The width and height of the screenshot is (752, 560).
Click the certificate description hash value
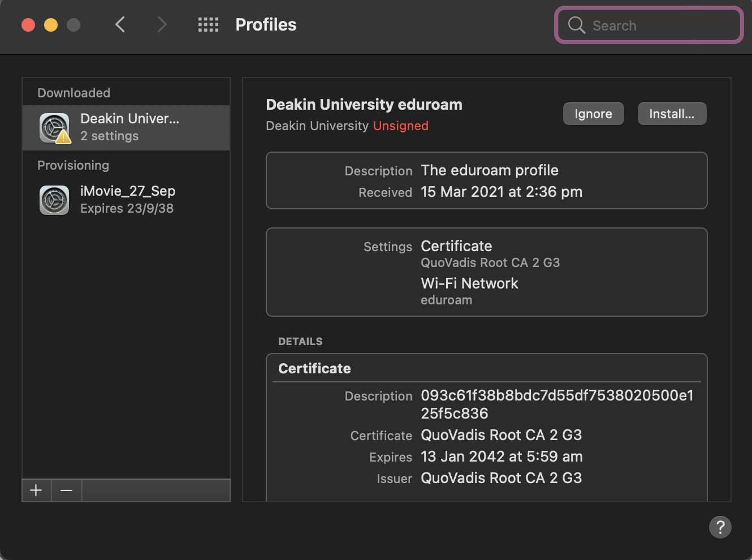click(x=557, y=404)
